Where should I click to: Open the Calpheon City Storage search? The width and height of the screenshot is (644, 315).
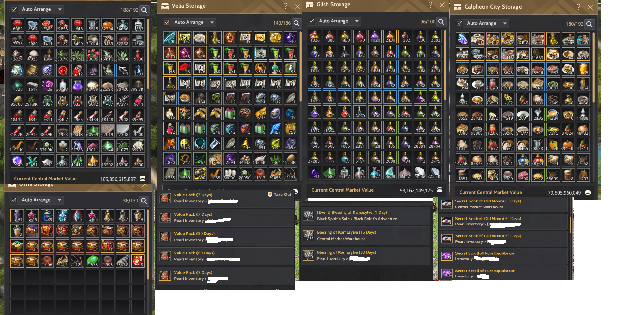(589, 24)
